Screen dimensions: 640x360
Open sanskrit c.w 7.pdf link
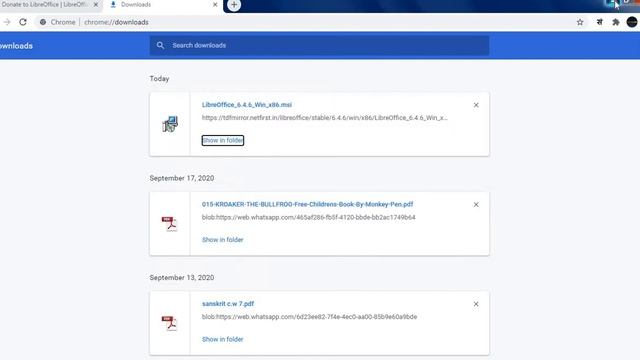(228, 304)
